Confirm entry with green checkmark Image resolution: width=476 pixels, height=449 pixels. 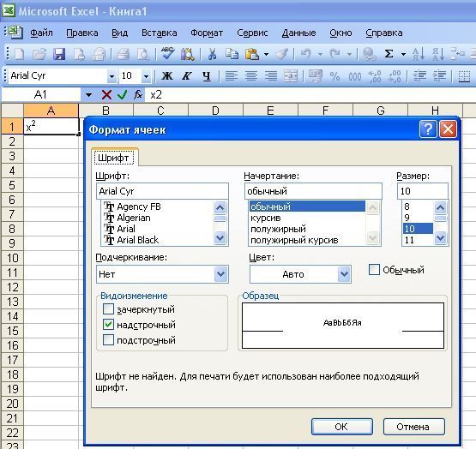[x=123, y=95]
